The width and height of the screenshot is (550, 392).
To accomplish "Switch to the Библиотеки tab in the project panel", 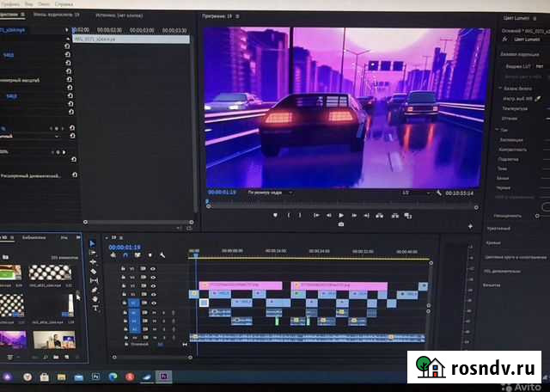I will (x=34, y=237).
